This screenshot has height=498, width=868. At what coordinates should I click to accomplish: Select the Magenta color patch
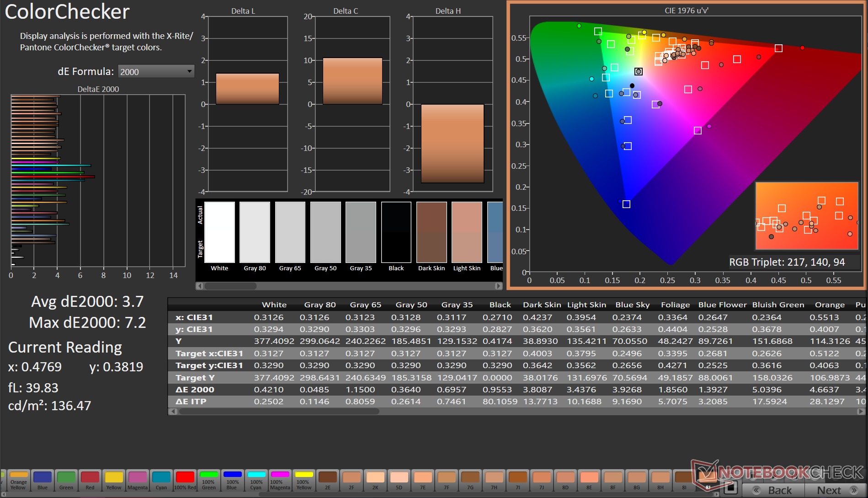138,481
